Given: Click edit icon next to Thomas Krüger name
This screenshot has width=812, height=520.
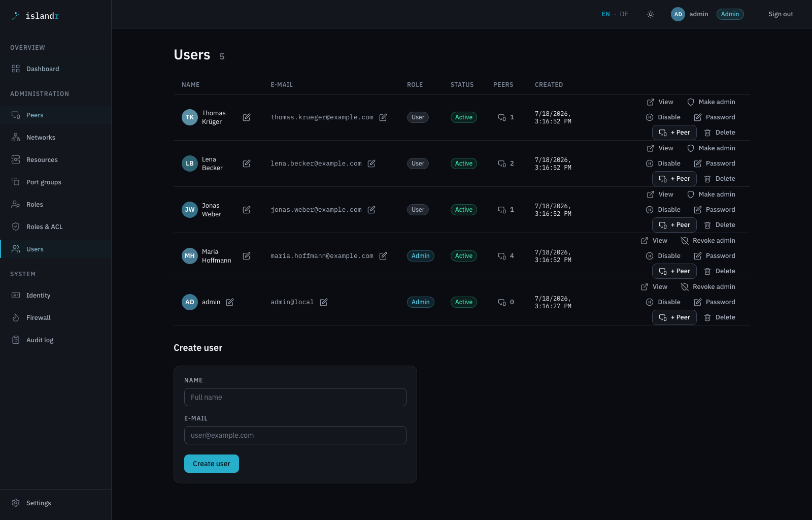Looking at the screenshot, I should point(247,117).
